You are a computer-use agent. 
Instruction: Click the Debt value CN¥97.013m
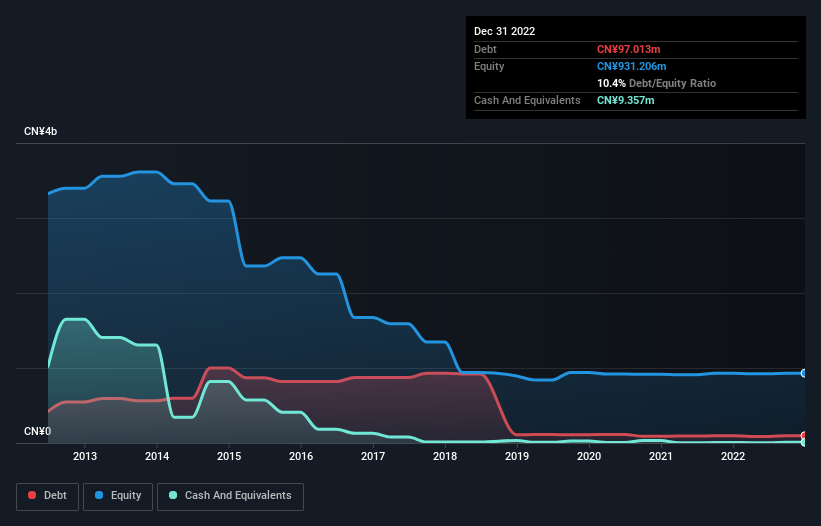point(628,49)
